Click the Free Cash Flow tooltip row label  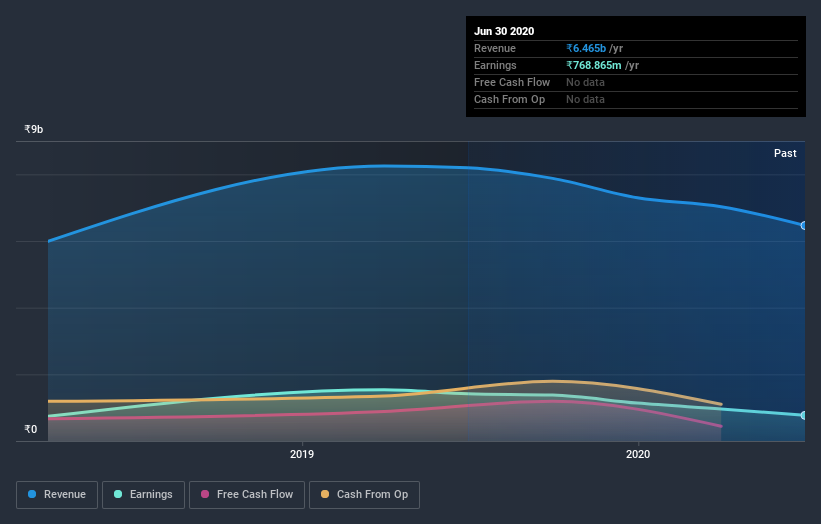[512, 82]
